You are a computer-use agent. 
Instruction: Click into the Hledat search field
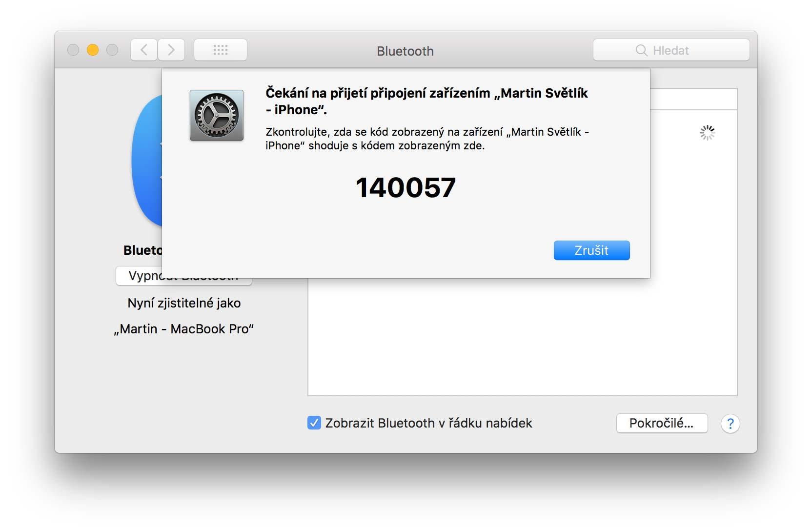coord(671,50)
